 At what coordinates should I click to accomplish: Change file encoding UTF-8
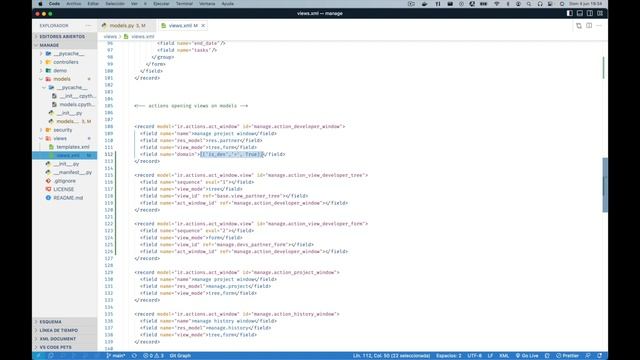(475, 356)
